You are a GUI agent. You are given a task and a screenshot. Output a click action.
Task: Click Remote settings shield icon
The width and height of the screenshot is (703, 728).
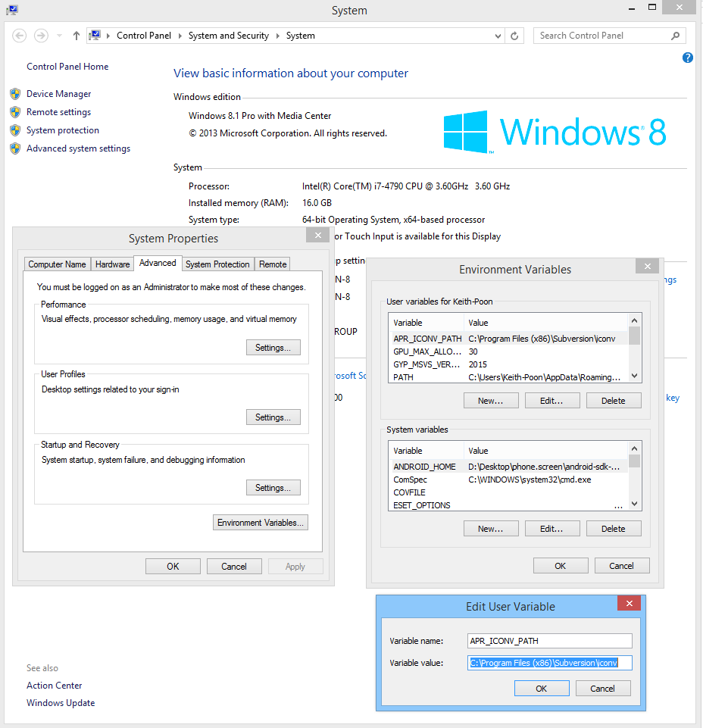point(15,112)
